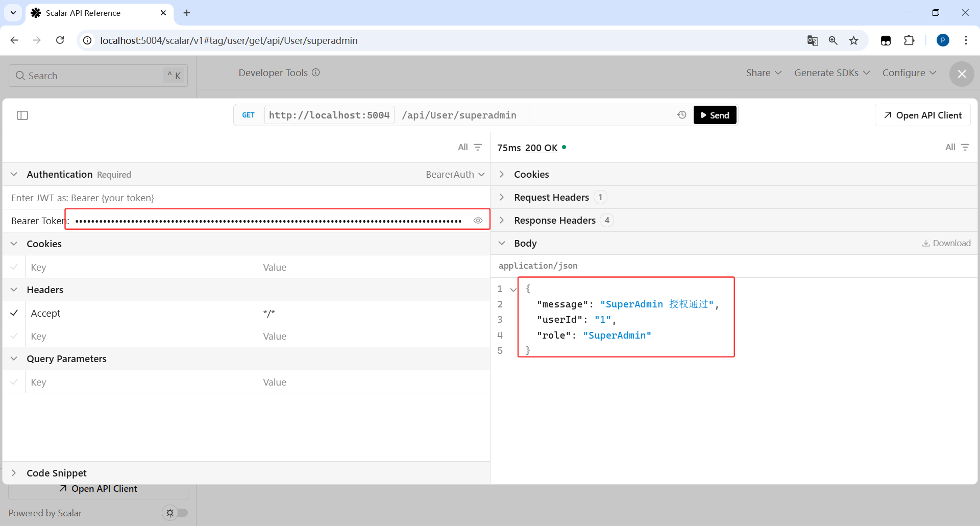Image resolution: width=980 pixels, height=526 pixels.
Task: Collapse JSON object at line 1
Action: click(x=513, y=289)
